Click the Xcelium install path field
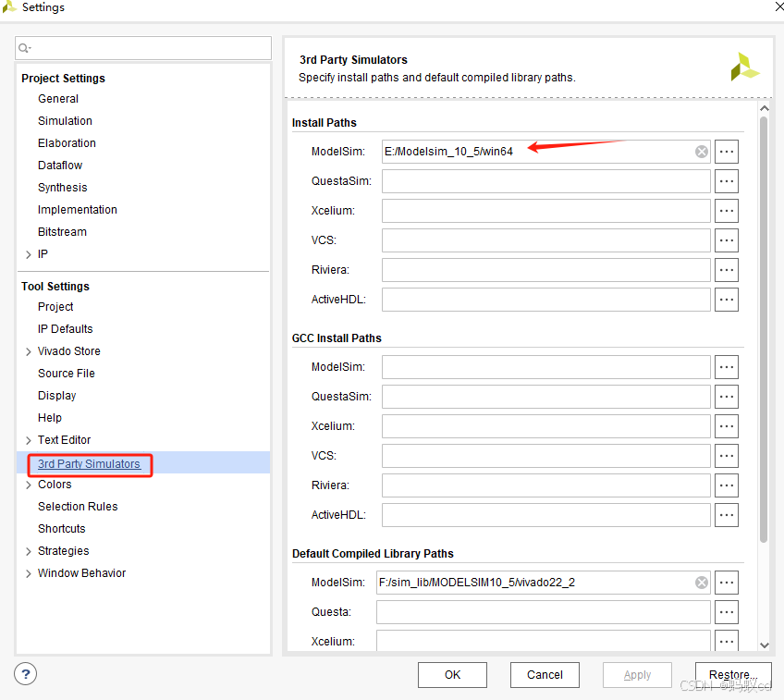This screenshot has height=700, width=784. [546, 211]
